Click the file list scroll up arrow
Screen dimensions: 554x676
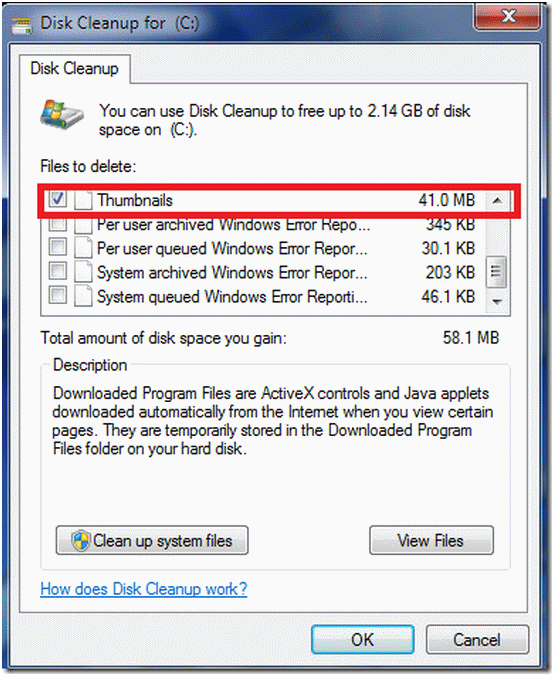click(x=497, y=200)
